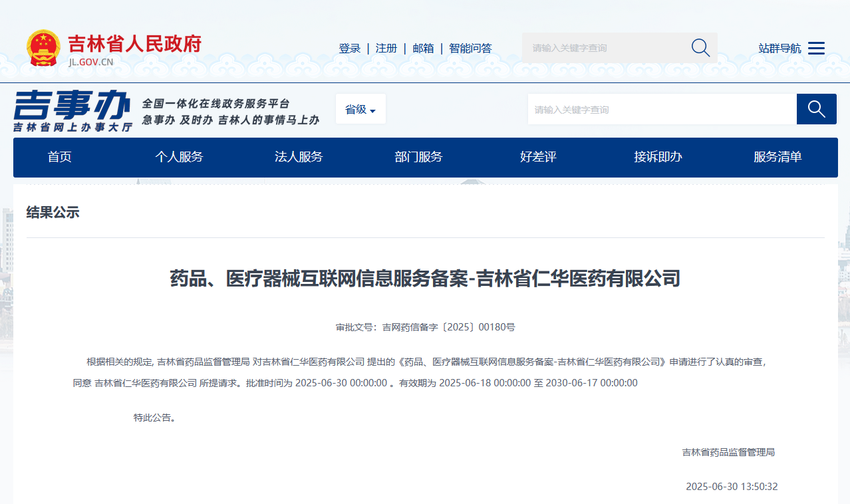Select the 服务清单 nav item

click(x=778, y=158)
